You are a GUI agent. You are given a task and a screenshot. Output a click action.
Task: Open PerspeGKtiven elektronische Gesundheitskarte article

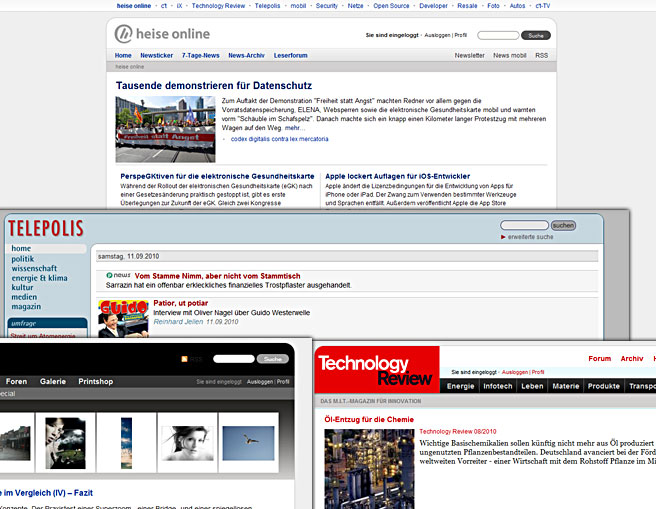tap(217, 176)
